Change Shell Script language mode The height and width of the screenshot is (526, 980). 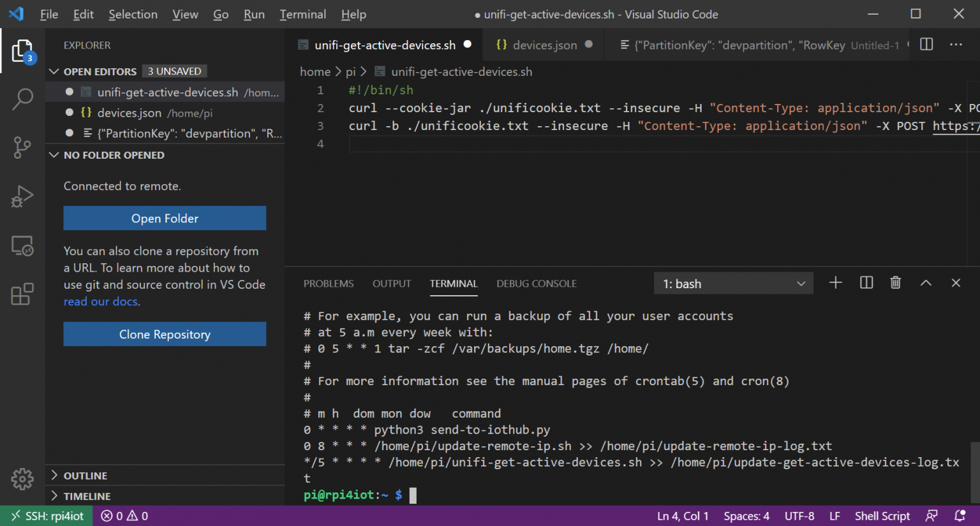[x=882, y=516]
